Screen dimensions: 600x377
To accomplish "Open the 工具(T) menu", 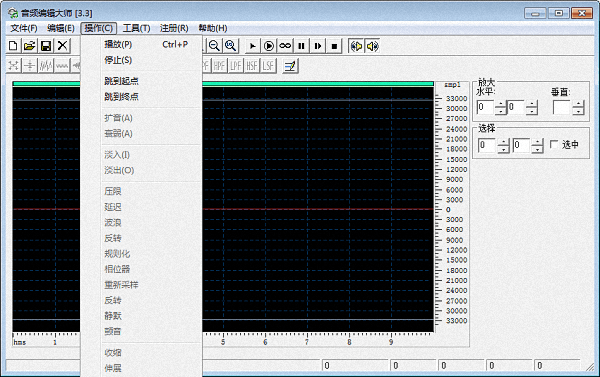I will point(136,28).
